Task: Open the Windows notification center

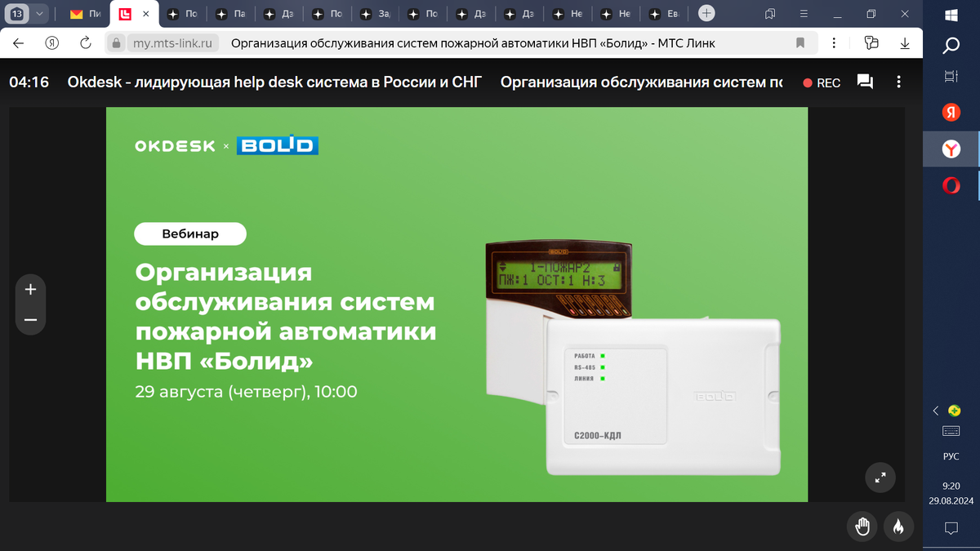Action: coord(951,528)
